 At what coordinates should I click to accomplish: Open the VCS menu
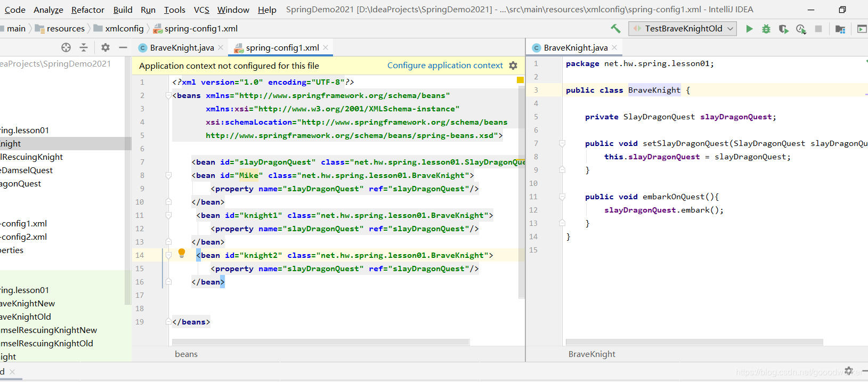[201, 10]
